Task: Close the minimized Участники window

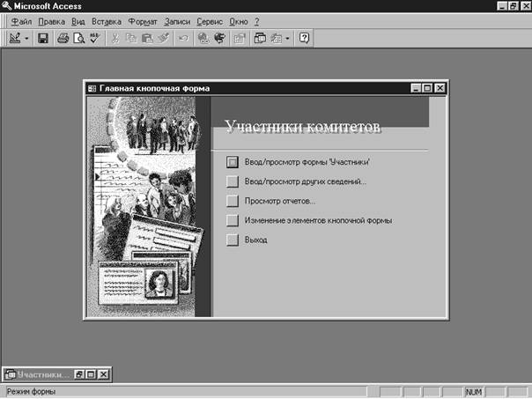Action: [103, 374]
